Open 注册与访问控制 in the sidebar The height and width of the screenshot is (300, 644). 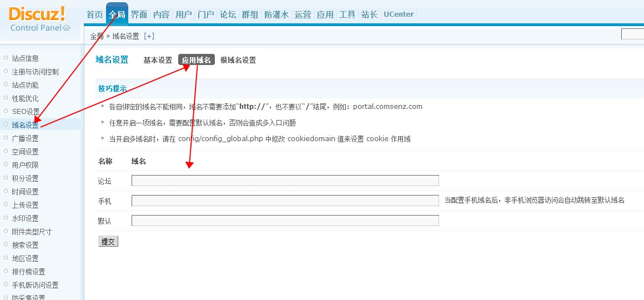[35, 72]
